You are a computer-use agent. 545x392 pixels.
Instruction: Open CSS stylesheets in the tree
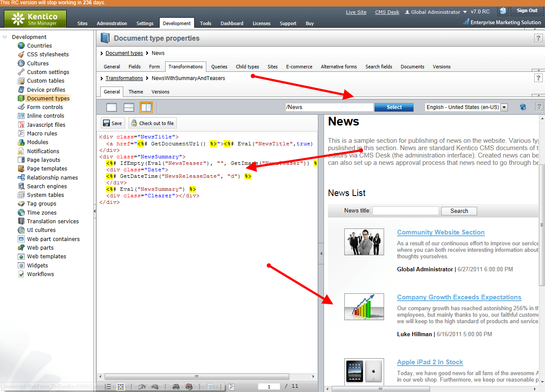point(48,55)
